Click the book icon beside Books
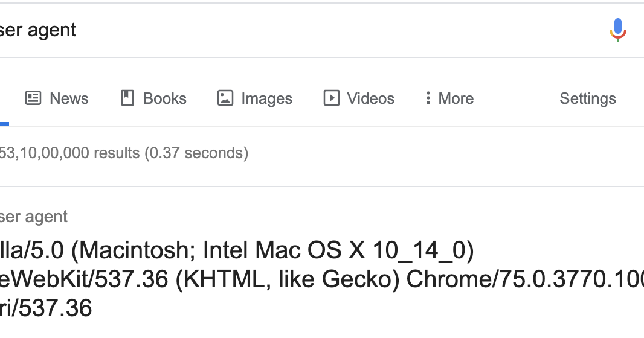644x338 pixels. coord(127,98)
